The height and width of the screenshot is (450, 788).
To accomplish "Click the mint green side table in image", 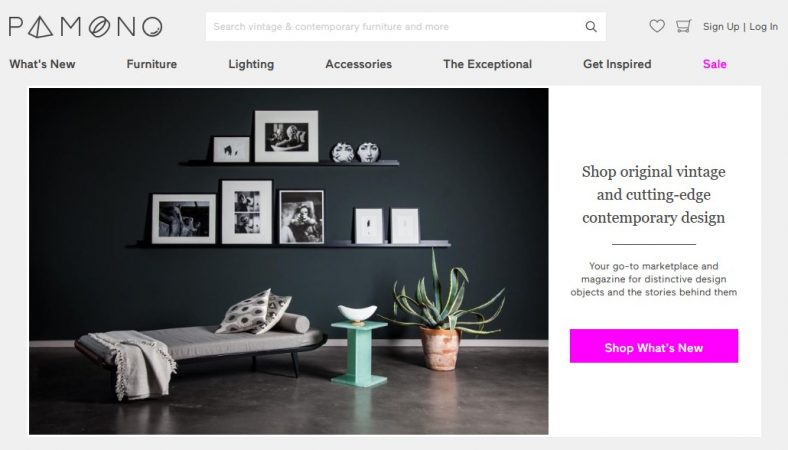I will pos(359,354).
